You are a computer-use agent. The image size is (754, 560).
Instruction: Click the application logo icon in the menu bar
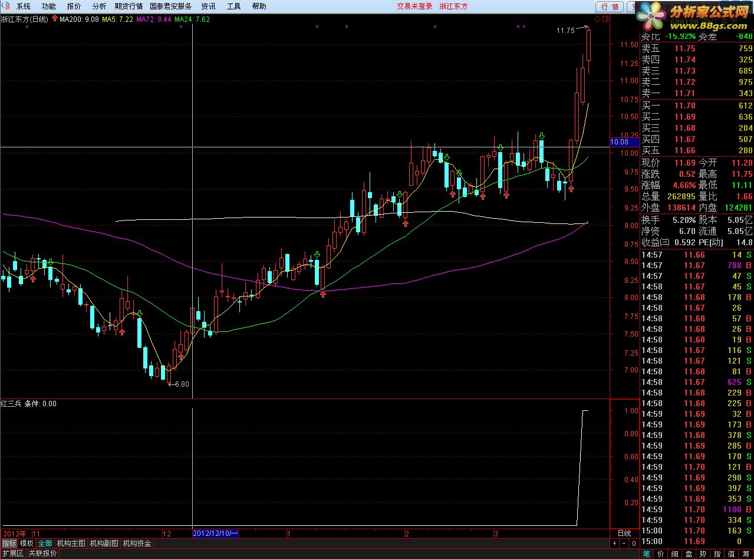click(6, 6)
